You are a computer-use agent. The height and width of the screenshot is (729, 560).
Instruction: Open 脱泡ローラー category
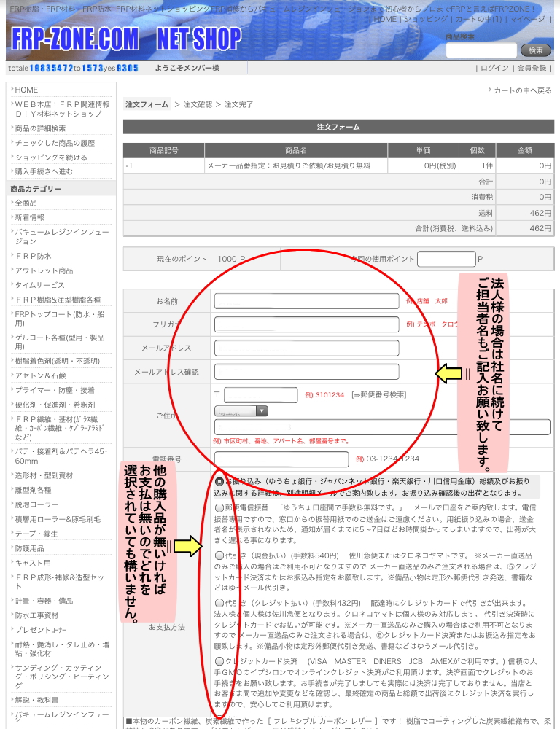[36, 505]
